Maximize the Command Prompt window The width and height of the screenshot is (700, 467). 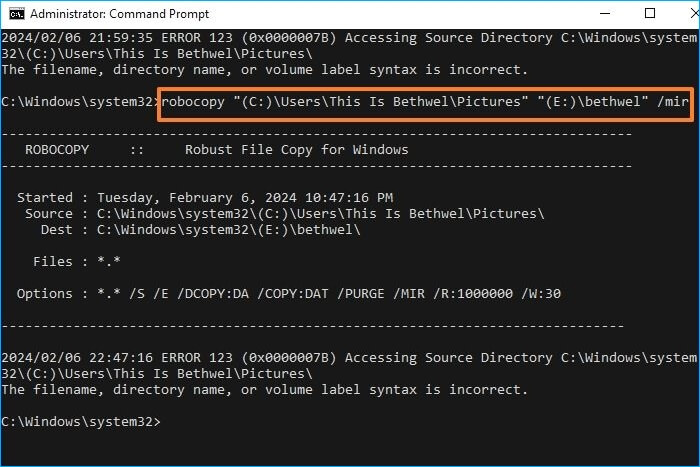[x=649, y=14]
